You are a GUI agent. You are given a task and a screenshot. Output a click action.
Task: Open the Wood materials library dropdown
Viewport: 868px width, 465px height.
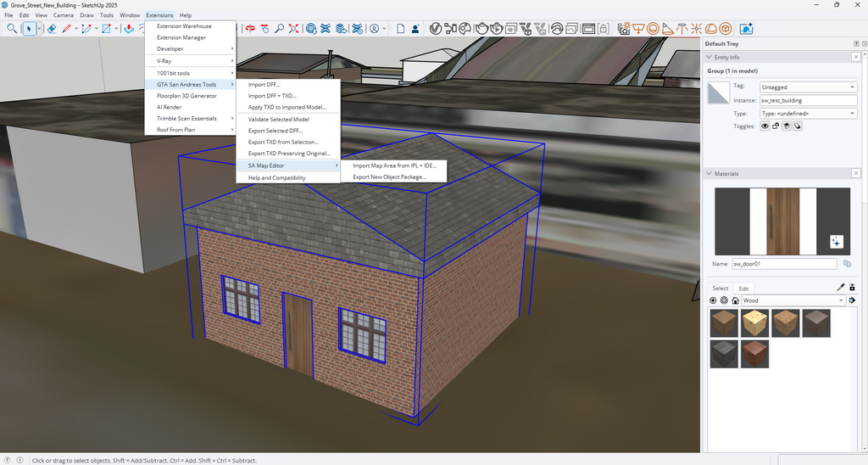coord(793,300)
